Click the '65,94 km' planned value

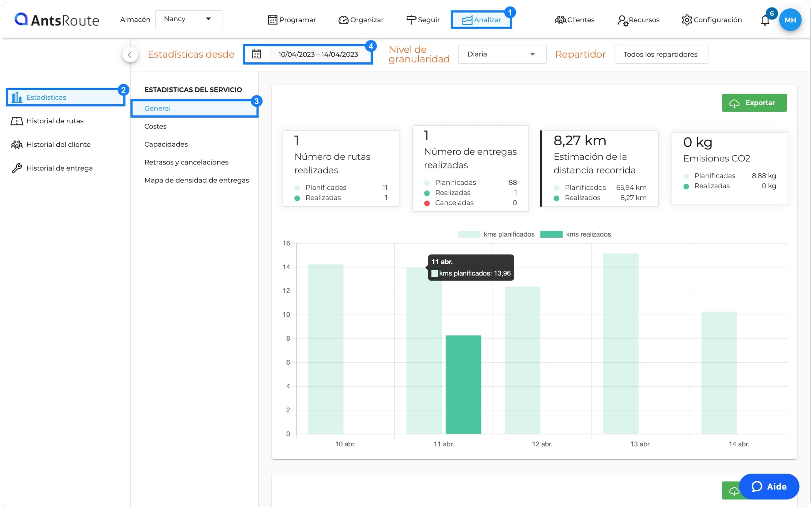coord(631,187)
